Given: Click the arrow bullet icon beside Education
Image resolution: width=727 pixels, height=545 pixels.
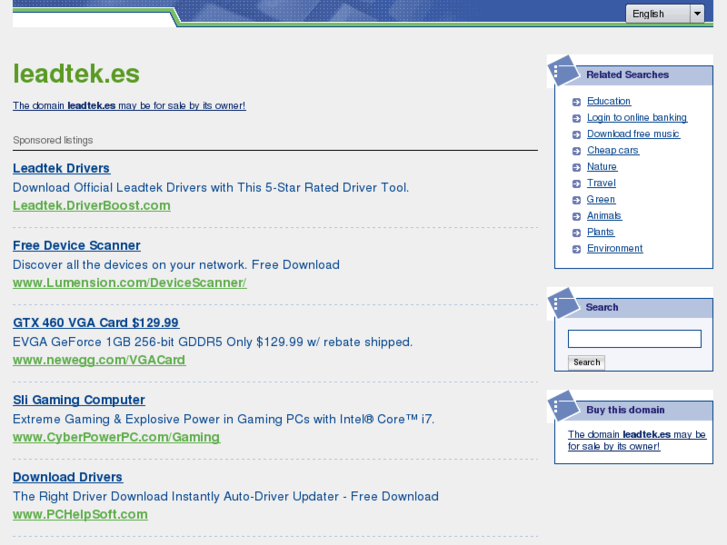Looking at the screenshot, I should [576, 102].
